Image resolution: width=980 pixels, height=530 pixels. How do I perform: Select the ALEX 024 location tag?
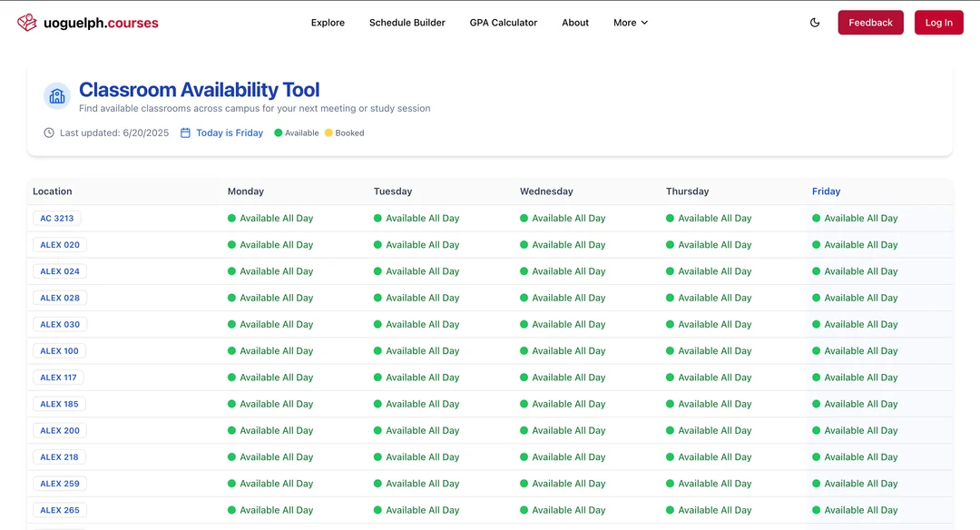pos(60,271)
